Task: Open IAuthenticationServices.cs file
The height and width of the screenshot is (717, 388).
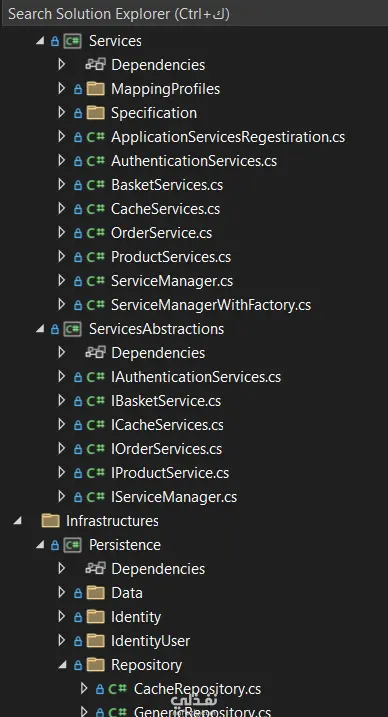Action: coord(196,377)
